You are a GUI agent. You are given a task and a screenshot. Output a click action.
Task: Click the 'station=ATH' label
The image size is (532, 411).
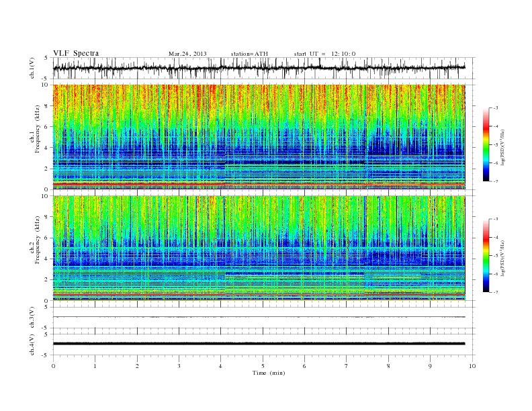point(249,54)
